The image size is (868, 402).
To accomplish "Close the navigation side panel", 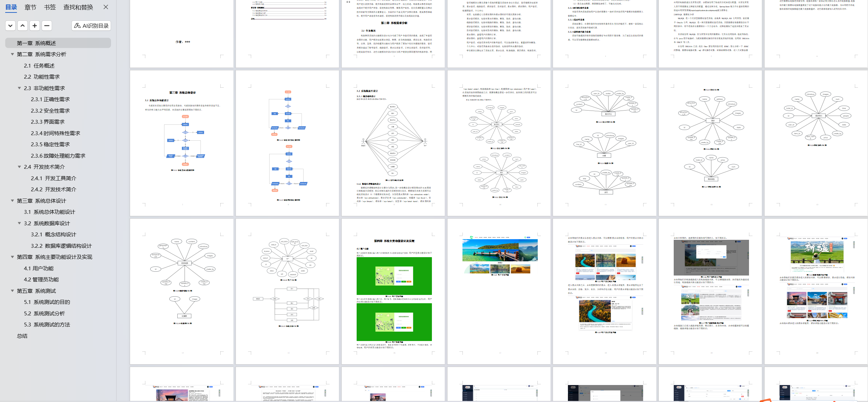I will point(106,7).
